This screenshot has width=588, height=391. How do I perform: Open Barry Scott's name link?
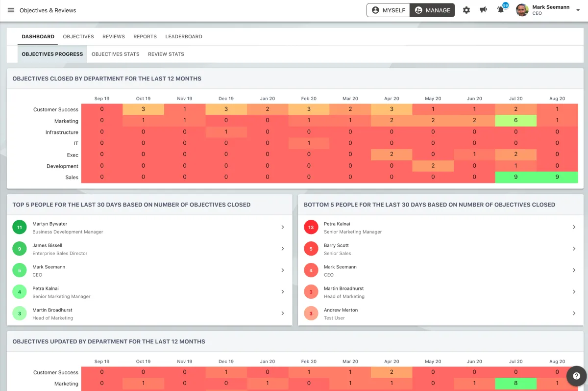click(336, 246)
